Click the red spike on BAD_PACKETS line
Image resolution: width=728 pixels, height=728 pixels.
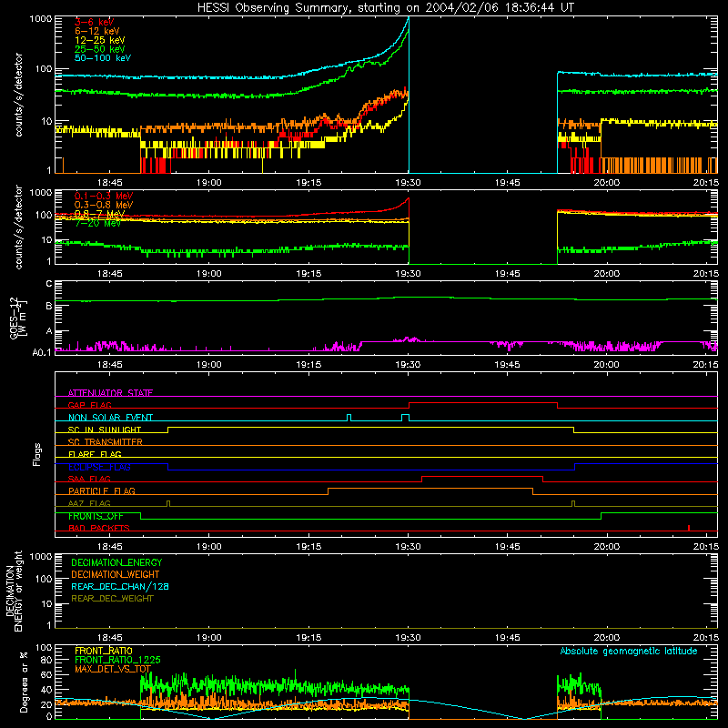(689, 528)
